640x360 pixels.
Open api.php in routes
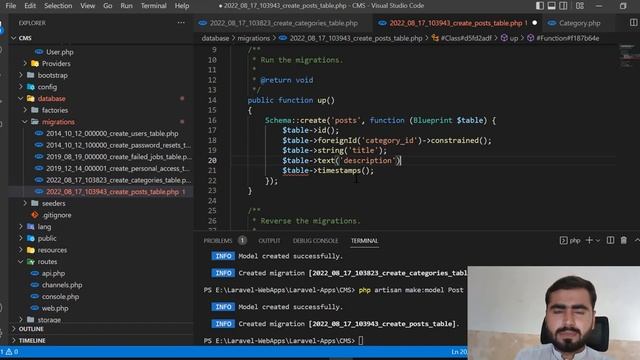pyautogui.click(x=53, y=273)
